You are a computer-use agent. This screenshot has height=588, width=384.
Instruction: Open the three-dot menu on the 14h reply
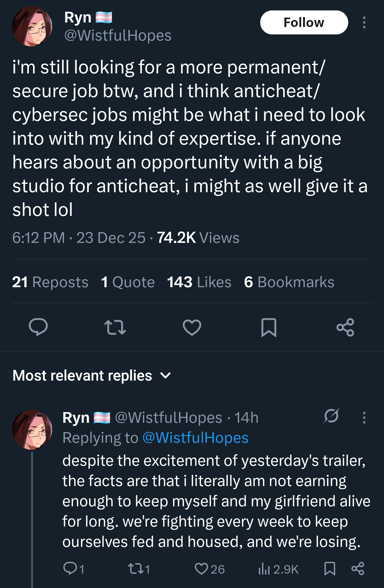[364, 417]
